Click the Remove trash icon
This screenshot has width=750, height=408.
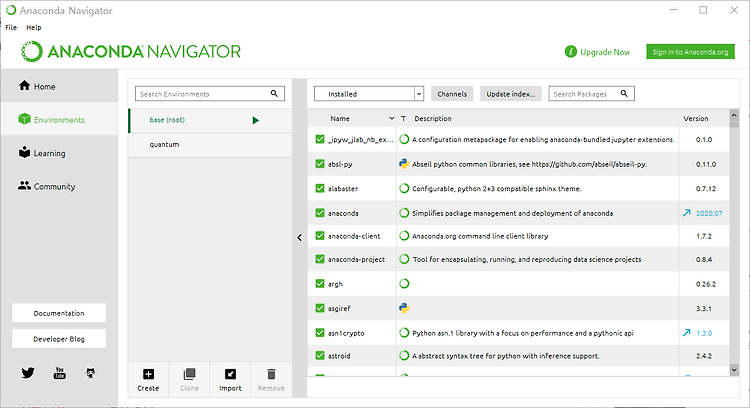(271, 374)
